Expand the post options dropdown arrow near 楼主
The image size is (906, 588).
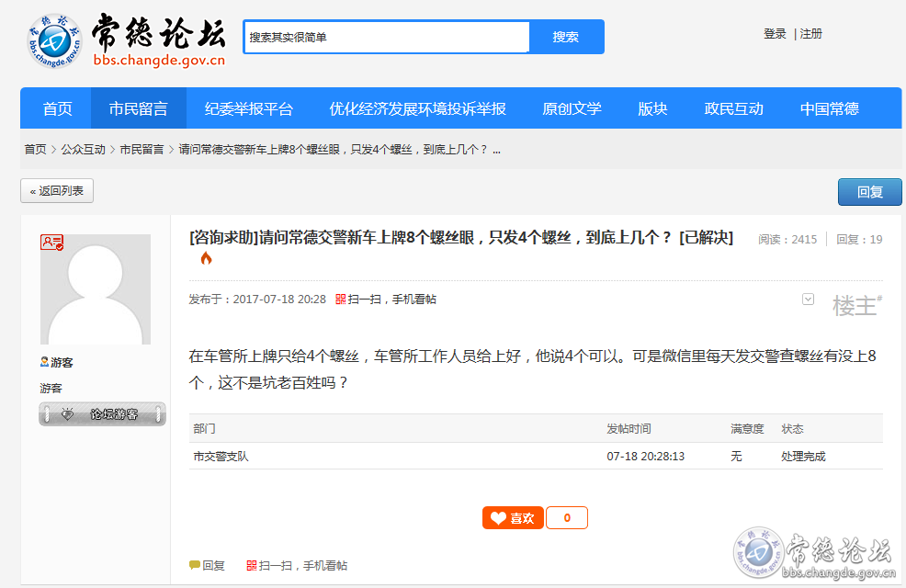tap(808, 300)
